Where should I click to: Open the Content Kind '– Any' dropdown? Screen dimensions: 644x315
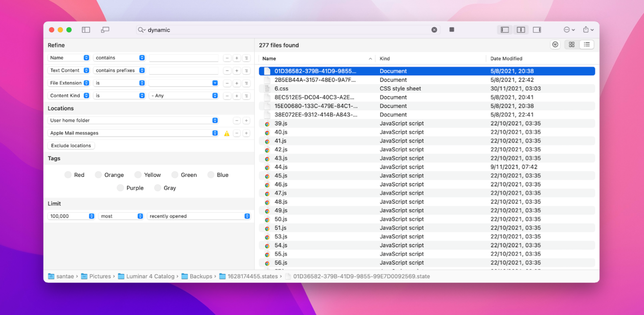pos(184,95)
